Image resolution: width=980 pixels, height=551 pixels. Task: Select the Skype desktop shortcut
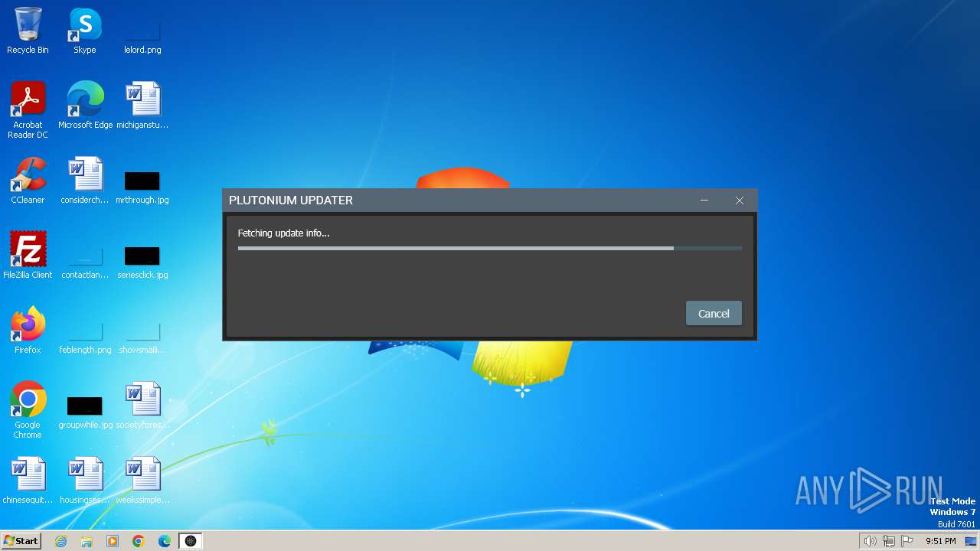click(x=85, y=31)
